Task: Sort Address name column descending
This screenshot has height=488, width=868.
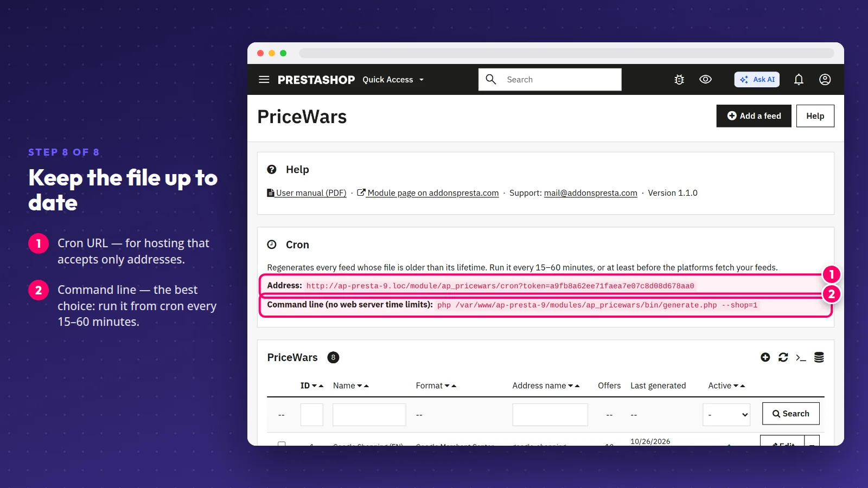Action: tap(570, 386)
